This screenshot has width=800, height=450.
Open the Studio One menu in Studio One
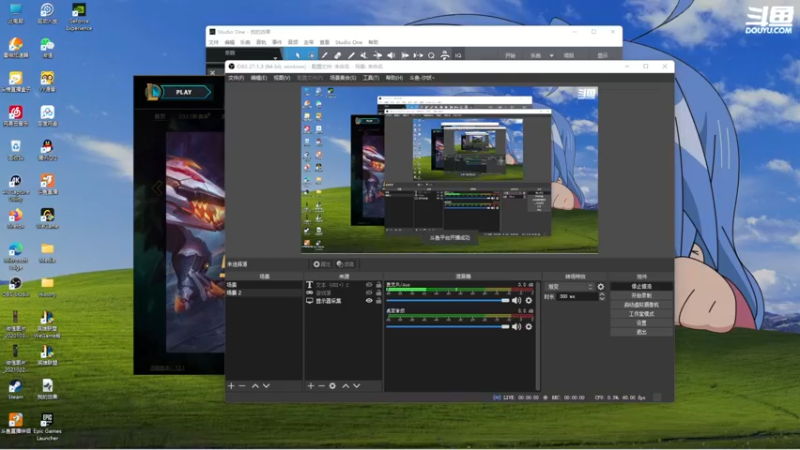click(348, 42)
